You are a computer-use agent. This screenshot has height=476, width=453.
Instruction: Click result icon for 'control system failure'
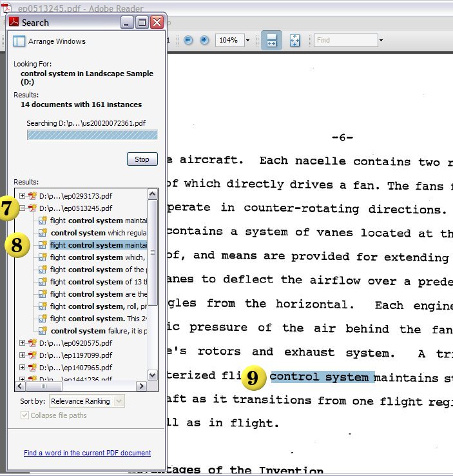click(43, 331)
